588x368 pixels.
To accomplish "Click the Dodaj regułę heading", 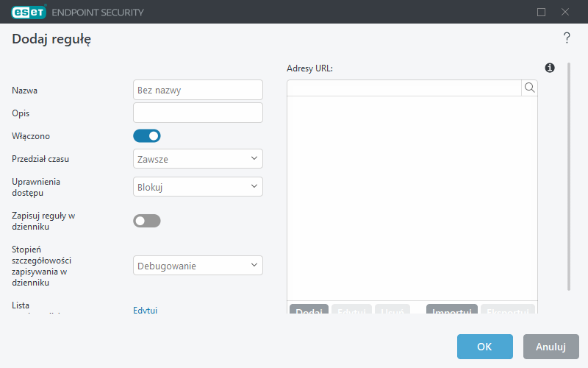I will point(51,40).
